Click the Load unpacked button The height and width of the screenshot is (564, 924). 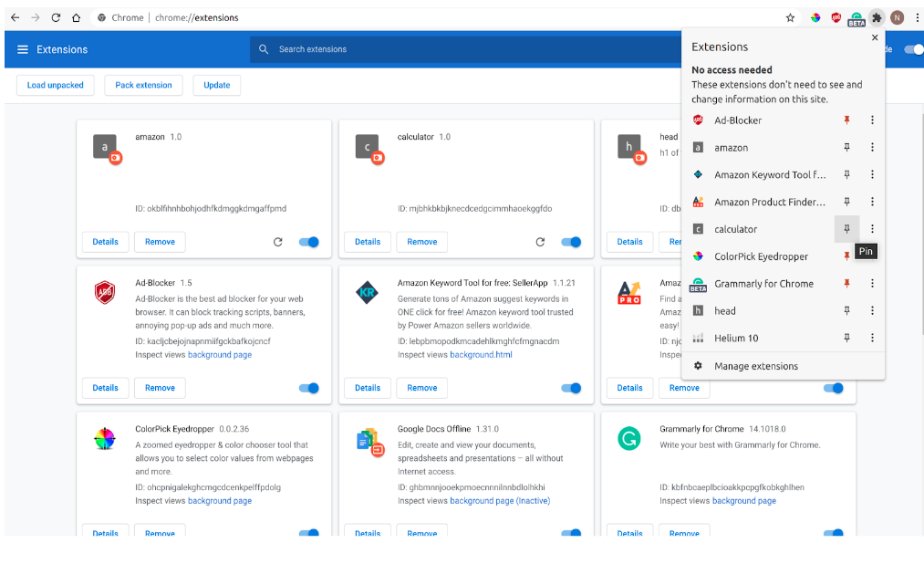(55, 85)
